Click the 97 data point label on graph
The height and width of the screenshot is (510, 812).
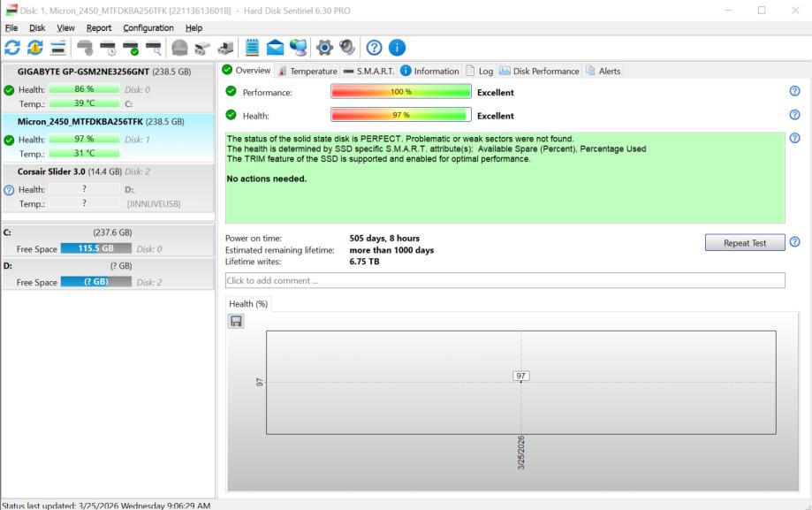(x=521, y=376)
